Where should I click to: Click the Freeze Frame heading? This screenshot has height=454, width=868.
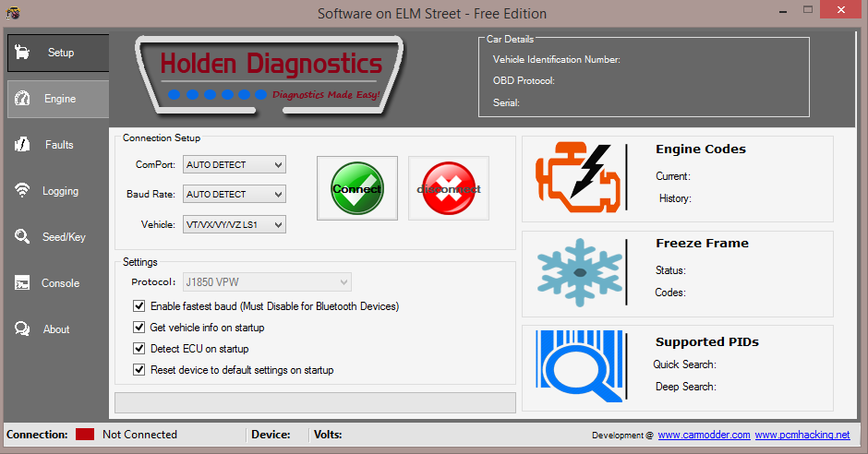point(702,244)
